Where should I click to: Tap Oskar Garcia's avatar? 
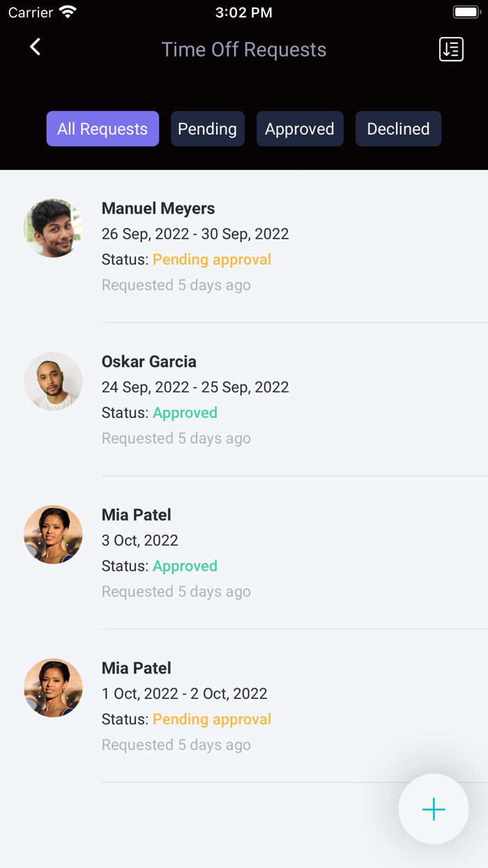click(53, 382)
